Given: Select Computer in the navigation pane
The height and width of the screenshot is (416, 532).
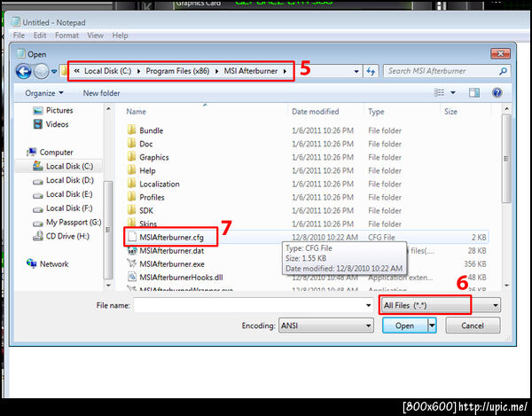Looking at the screenshot, I should point(50,152).
